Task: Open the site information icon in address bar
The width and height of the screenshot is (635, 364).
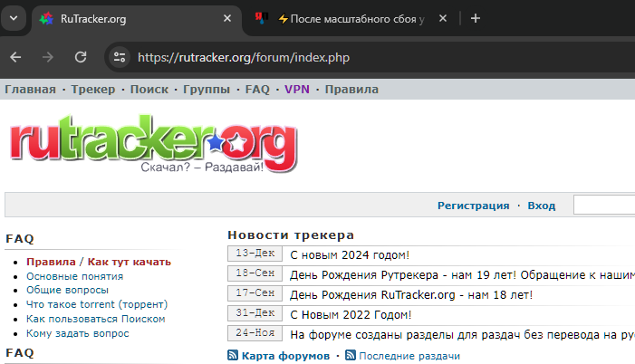Action: pyautogui.click(x=120, y=57)
